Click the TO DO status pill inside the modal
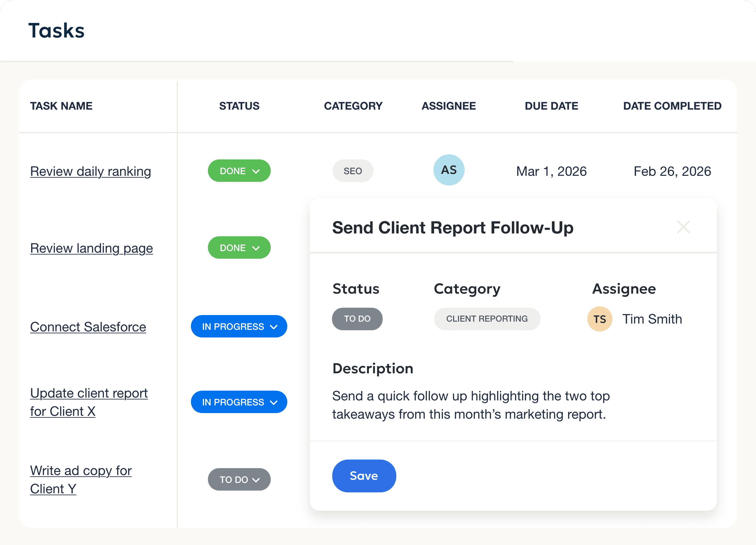The image size is (756, 545). [x=357, y=319]
